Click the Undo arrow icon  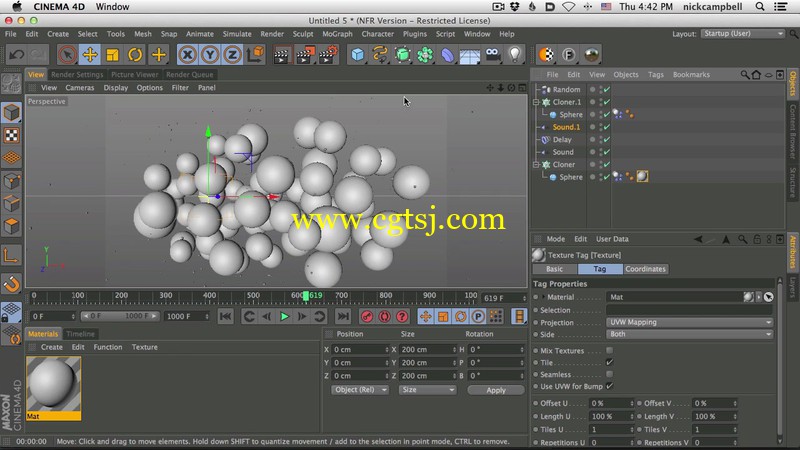16,55
